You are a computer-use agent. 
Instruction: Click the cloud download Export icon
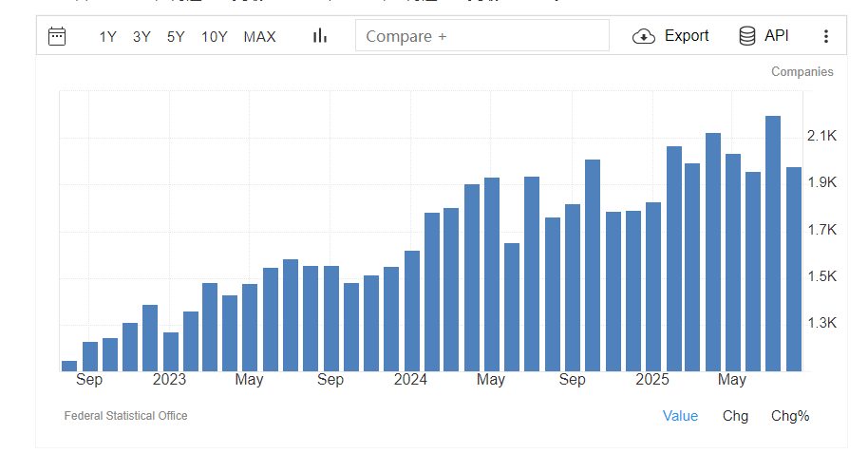click(x=644, y=36)
